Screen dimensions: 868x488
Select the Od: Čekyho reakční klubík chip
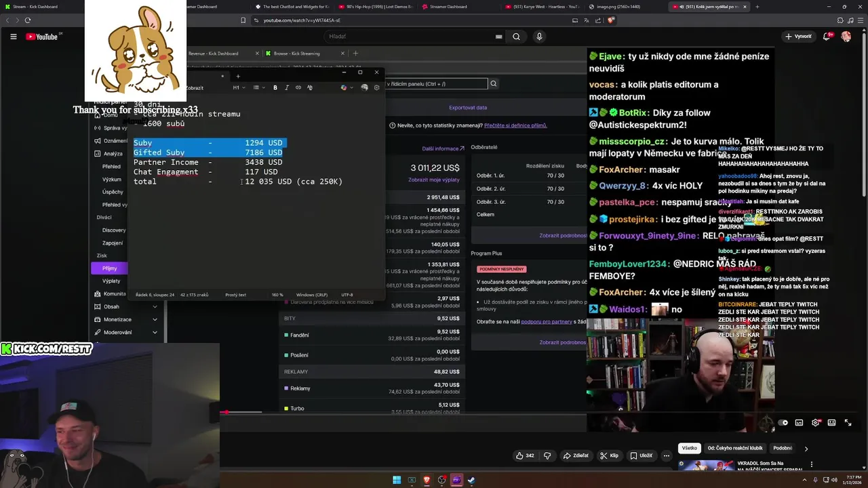tap(735, 448)
